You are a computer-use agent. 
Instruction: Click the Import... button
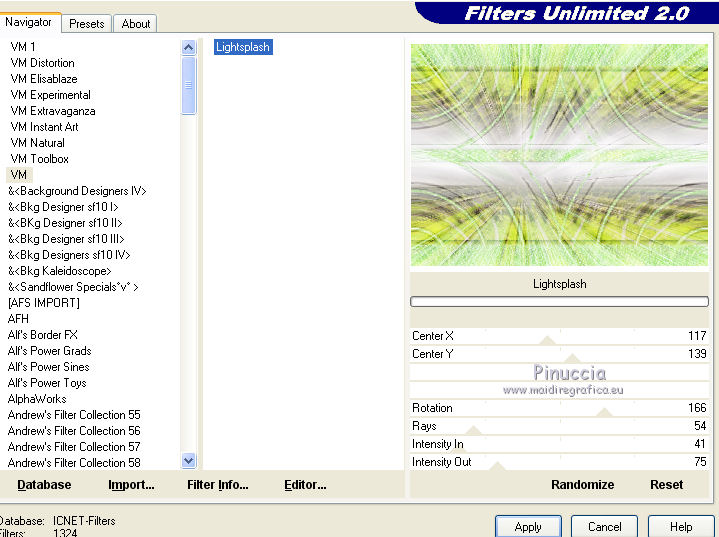click(x=131, y=485)
